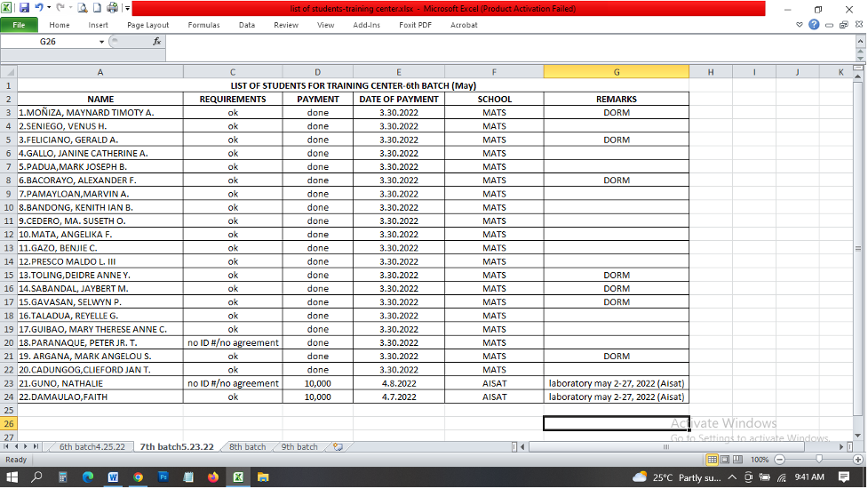Open the Undo history dropdown arrow

point(48,8)
